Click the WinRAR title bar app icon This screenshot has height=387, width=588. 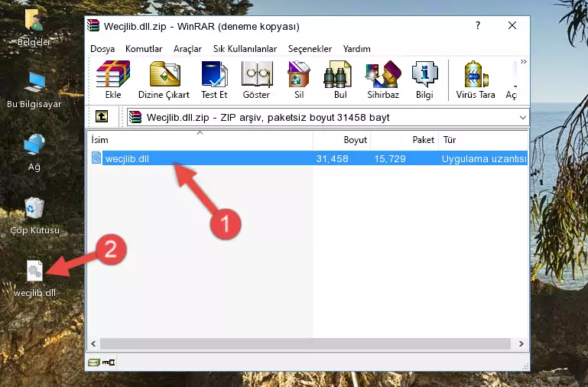pyautogui.click(x=93, y=26)
